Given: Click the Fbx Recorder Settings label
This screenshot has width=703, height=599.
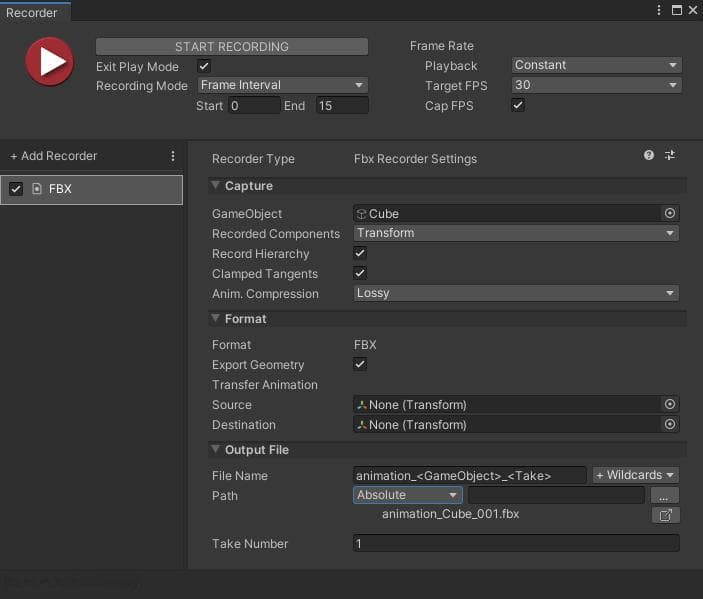Looking at the screenshot, I should (415, 159).
